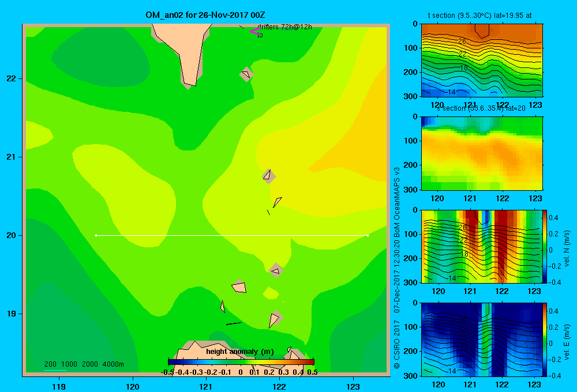Click depth label 100 on salinity section axis

click(x=411, y=141)
